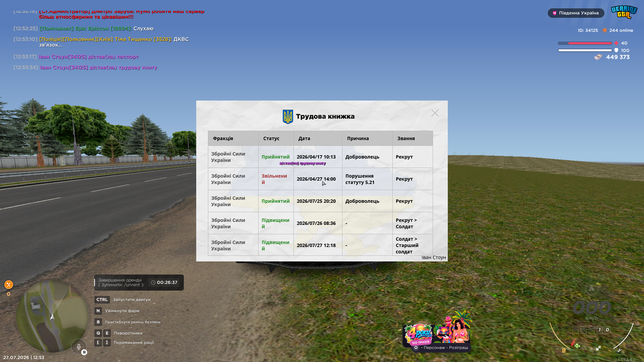Click the clock icon in the rental timer
This screenshot has width=644, height=362.
click(153, 283)
